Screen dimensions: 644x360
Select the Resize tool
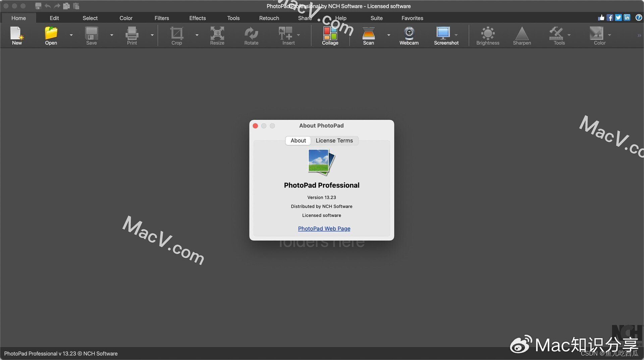click(217, 36)
